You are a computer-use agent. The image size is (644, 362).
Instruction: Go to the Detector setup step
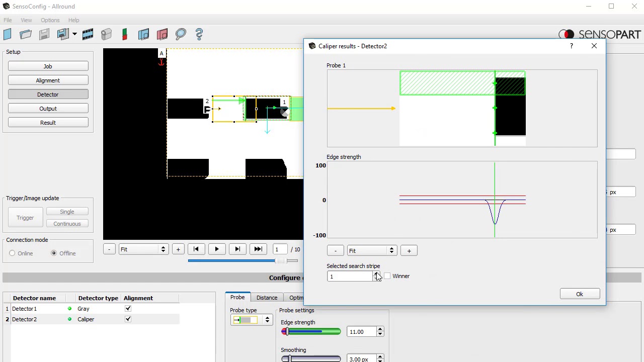[x=48, y=95]
